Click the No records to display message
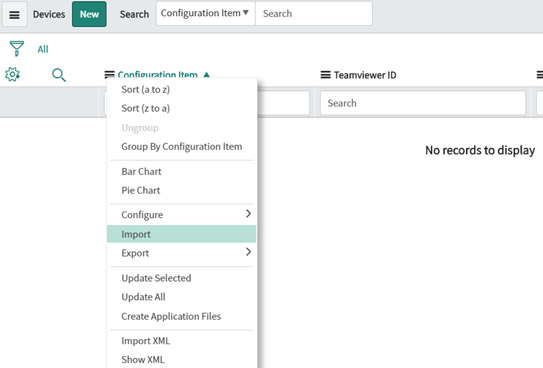 [x=480, y=150]
